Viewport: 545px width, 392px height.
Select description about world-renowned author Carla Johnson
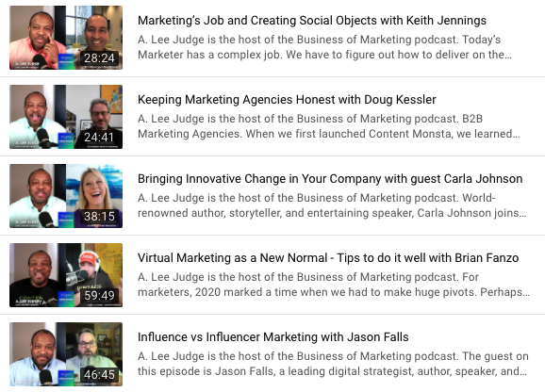click(x=332, y=205)
